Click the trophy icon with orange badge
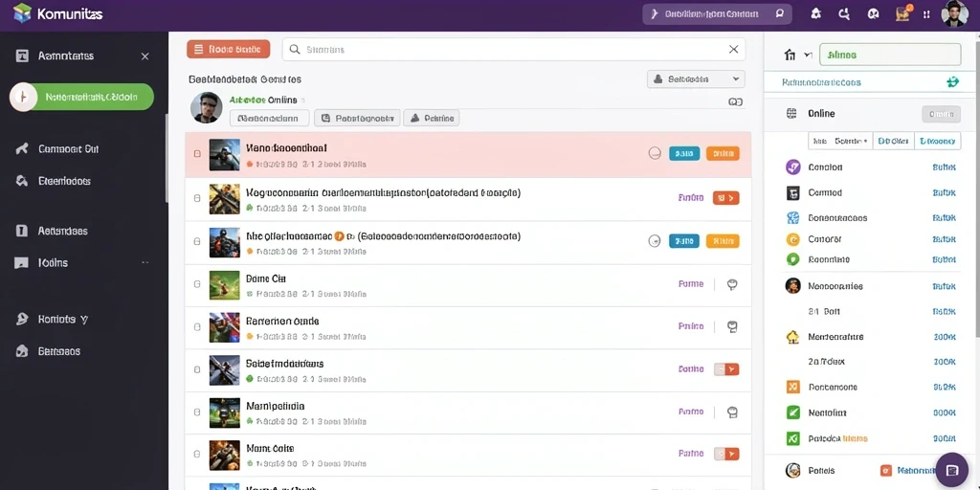The image size is (980, 490). 902,13
